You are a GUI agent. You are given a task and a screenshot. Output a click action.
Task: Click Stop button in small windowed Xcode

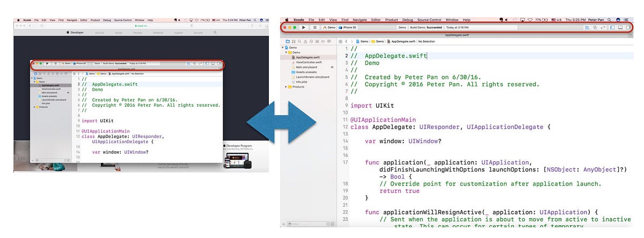(55, 63)
